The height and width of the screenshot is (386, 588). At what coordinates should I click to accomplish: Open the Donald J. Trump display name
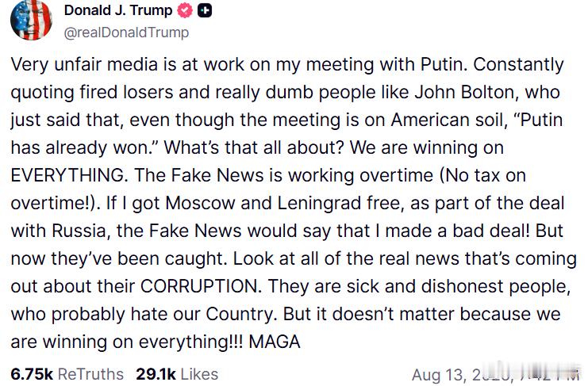[x=118, y=10]
